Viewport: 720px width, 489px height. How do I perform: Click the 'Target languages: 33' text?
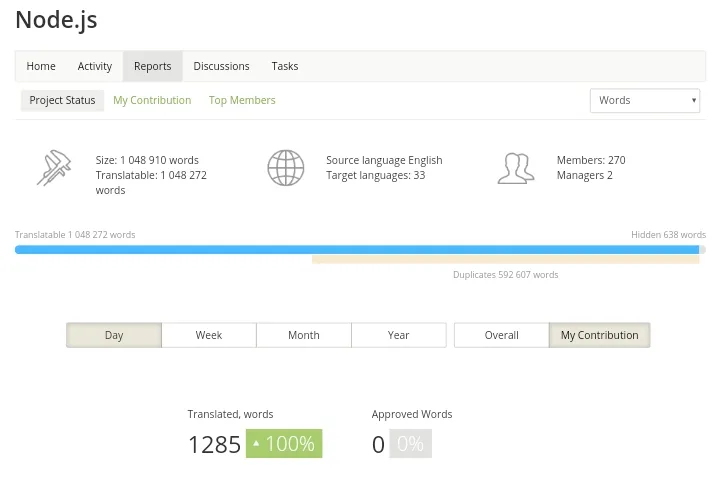[x=376, y=175]
